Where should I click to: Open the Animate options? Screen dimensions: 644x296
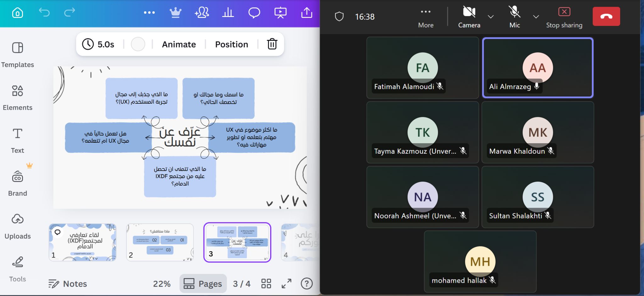click(x=178, y=44)
